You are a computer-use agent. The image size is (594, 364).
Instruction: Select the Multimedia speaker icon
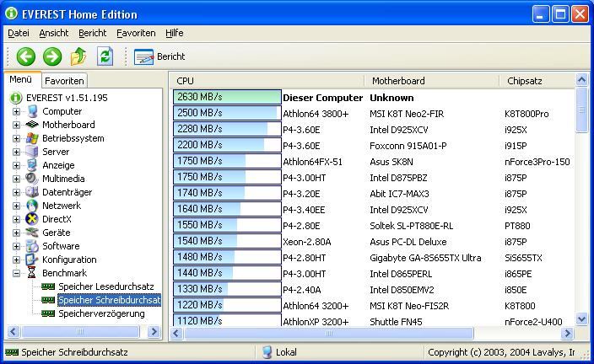click(32, 179)
